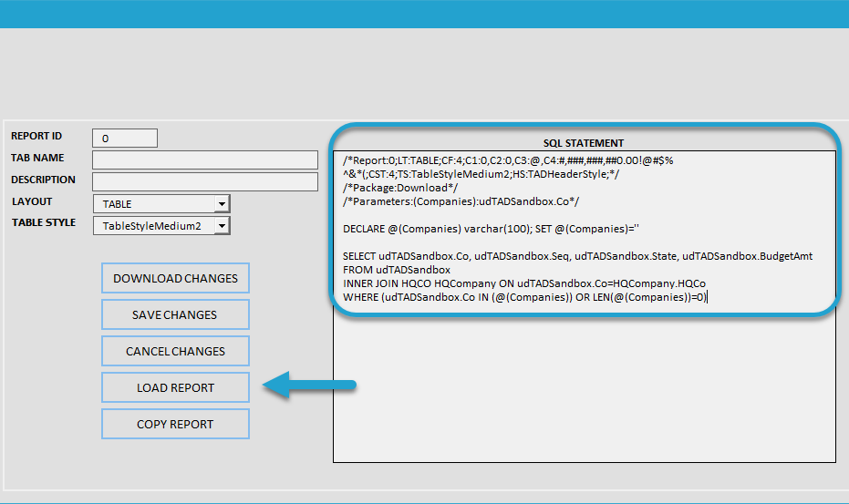Click the LAYOUT label

pos(32,201)
